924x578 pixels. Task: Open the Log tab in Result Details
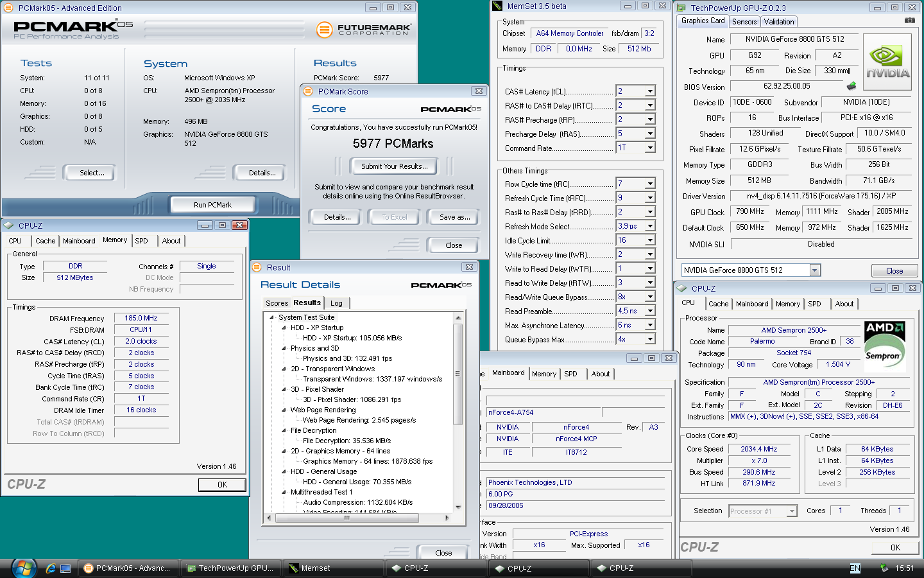pos(336,303)
